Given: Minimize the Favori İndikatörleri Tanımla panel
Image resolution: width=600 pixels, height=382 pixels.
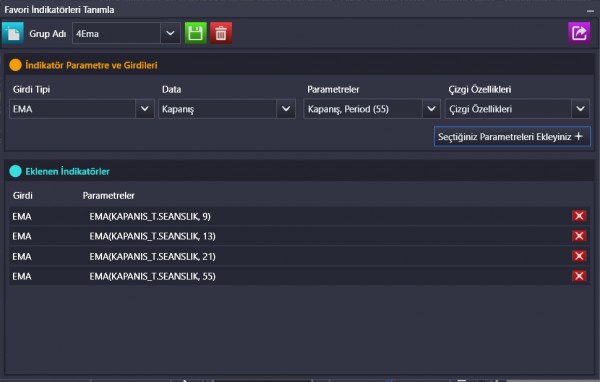Looking at the screenshot, I should [x=590, y=11].
